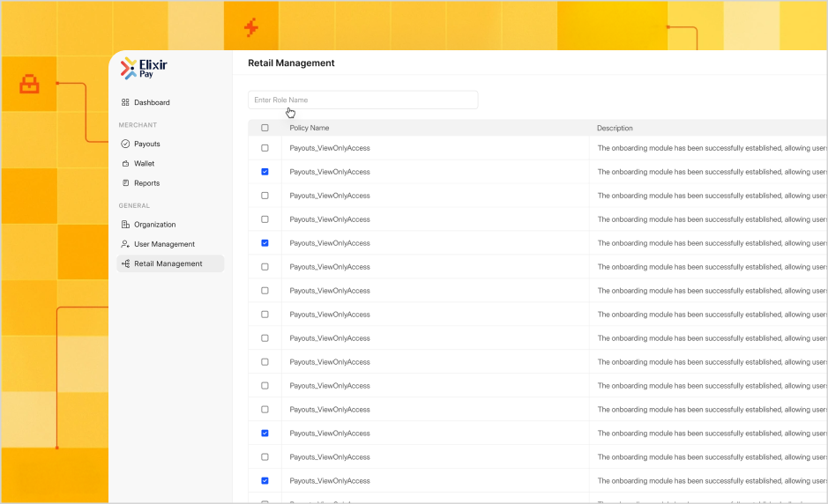Click the Description column header
Screen dimensions: 828x504
(x=615, y=129)
